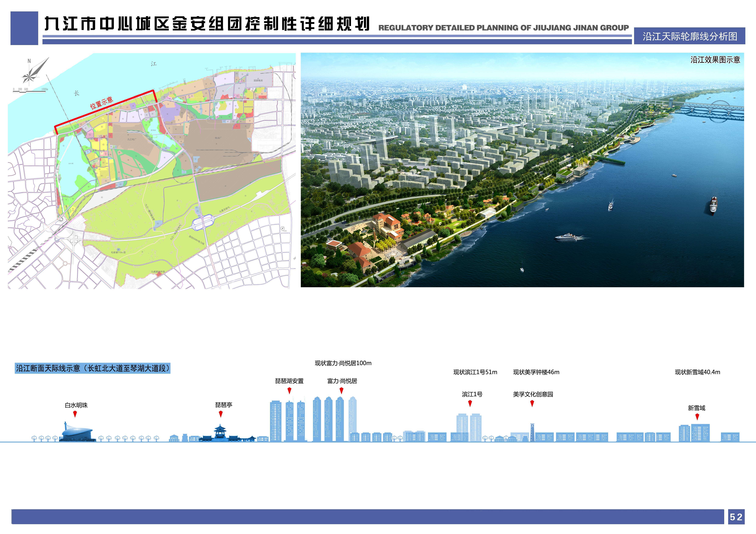Click the red marker below 滨江1号

tap(470, 403)
